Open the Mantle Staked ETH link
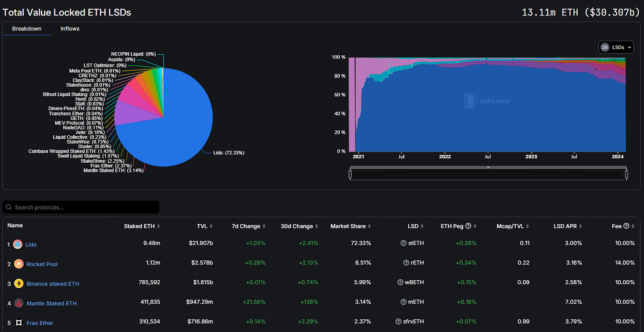The image size is (644, 332). (51, 303)
